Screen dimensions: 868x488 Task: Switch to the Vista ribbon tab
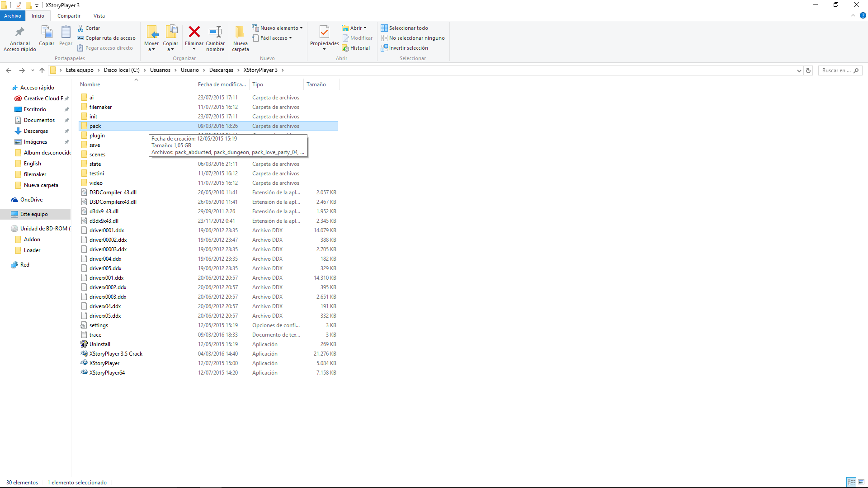click(99, 16)
